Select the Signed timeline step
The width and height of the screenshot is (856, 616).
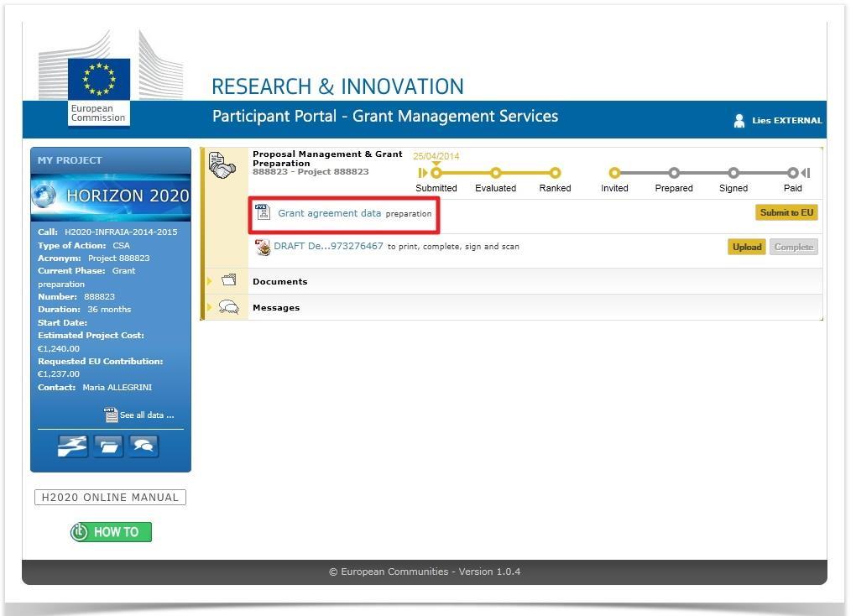pyautogui.click(x=733, y=173)
